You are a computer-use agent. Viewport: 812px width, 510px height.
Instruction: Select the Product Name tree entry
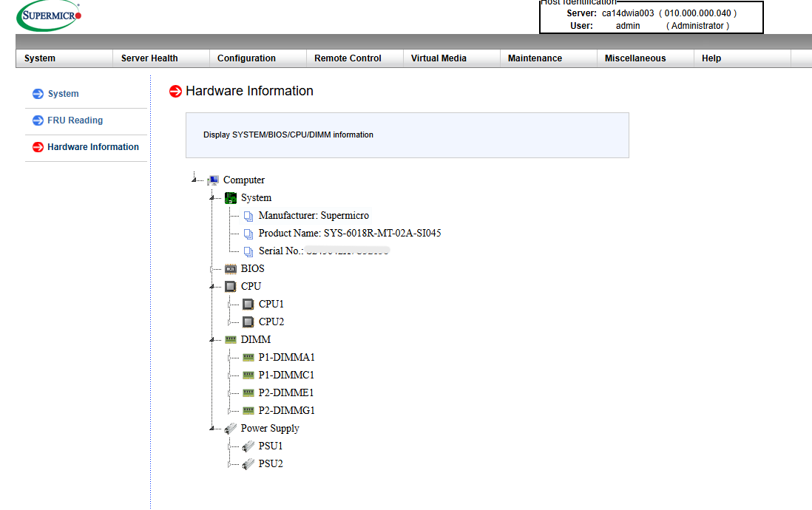click(349, 233)
